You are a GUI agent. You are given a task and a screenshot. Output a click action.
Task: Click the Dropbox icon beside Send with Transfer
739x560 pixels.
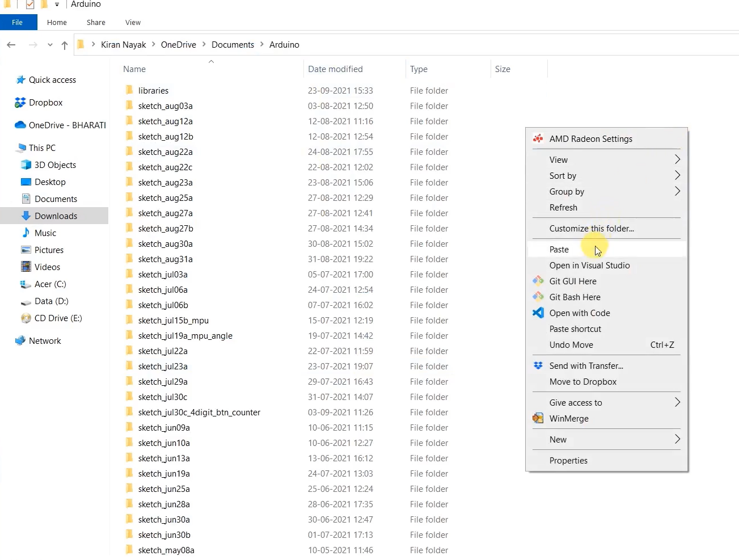click(x=538, y=365)
